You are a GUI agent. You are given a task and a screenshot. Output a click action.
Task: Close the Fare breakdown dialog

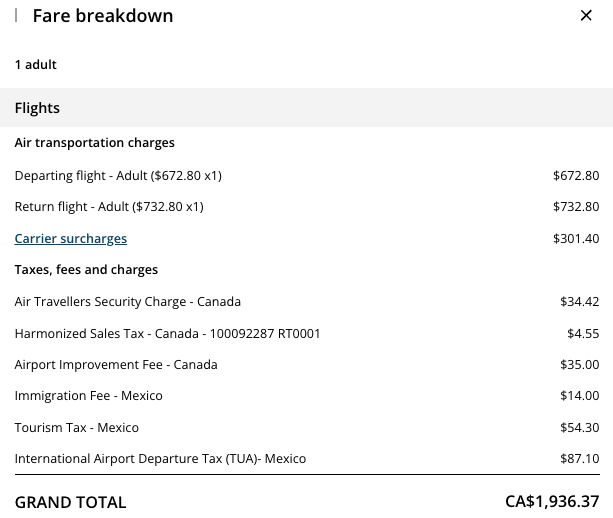point(586,16)
